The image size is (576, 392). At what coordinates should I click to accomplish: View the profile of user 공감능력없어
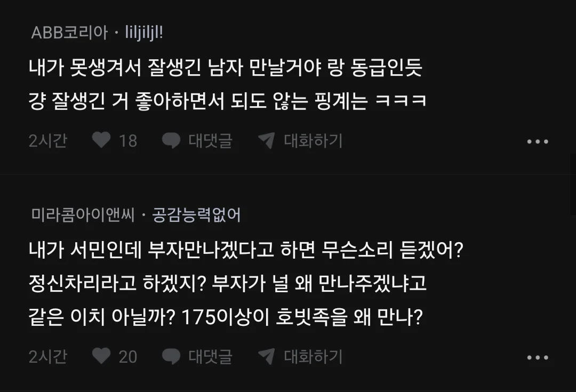(196, 215)
